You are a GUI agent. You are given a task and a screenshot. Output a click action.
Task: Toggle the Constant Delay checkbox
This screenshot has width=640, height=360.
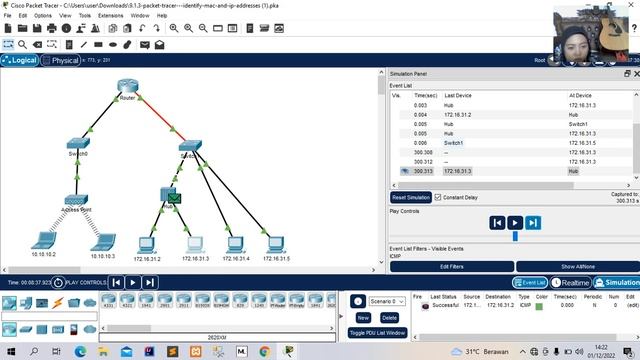438,197
